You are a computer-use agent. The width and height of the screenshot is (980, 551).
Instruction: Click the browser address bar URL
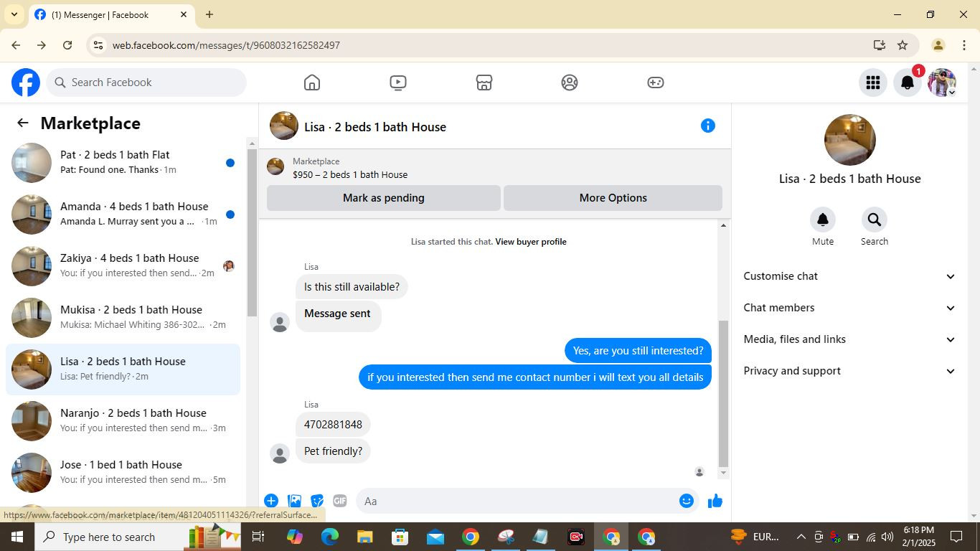[226, 45]
